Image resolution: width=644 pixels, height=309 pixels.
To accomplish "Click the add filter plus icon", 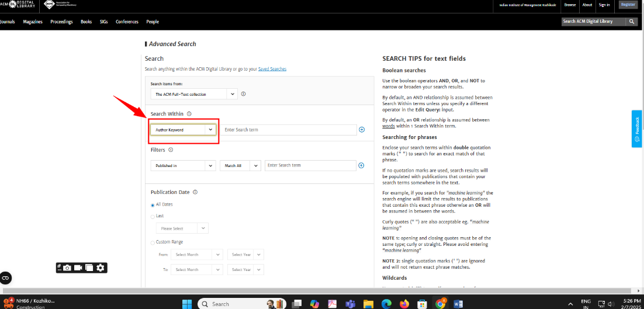I will point(361,165).
